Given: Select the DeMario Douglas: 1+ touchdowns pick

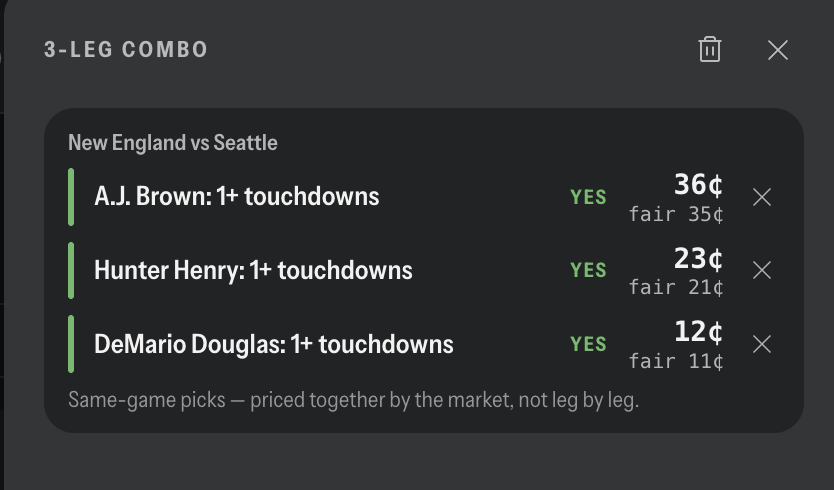Looking at the screenshot, I should point(274,344).
